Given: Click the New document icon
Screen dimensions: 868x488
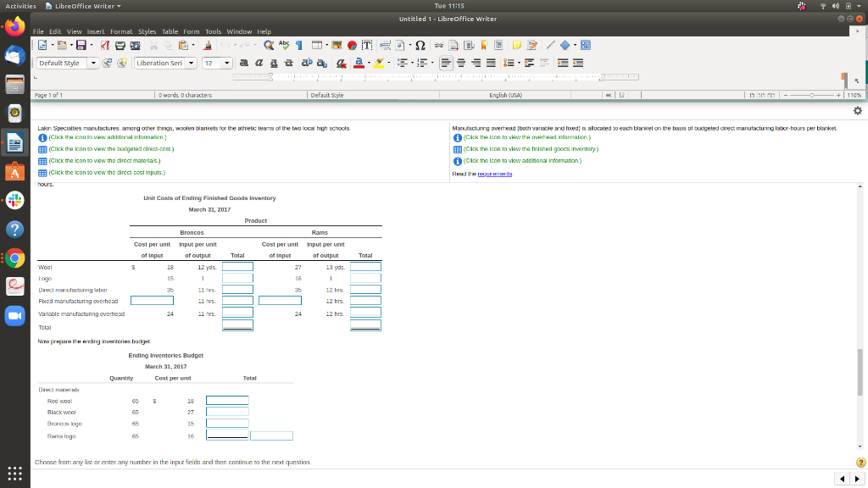Looking at the screenshot, I should coord(42,46).
